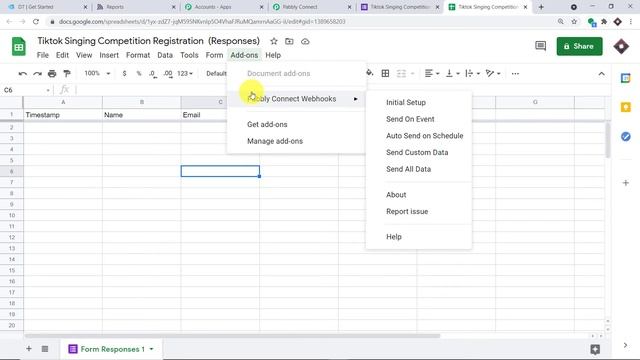Format cell as currency
This screenshot has height=360, width=640.
click(124, 73)
